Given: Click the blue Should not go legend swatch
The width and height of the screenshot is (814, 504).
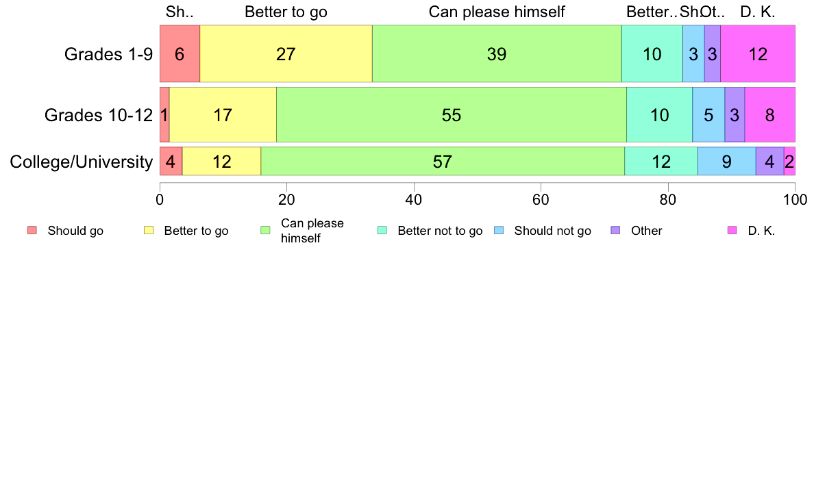Looking at the screenshot, I should pyautogui.click(x=499, y=231).
